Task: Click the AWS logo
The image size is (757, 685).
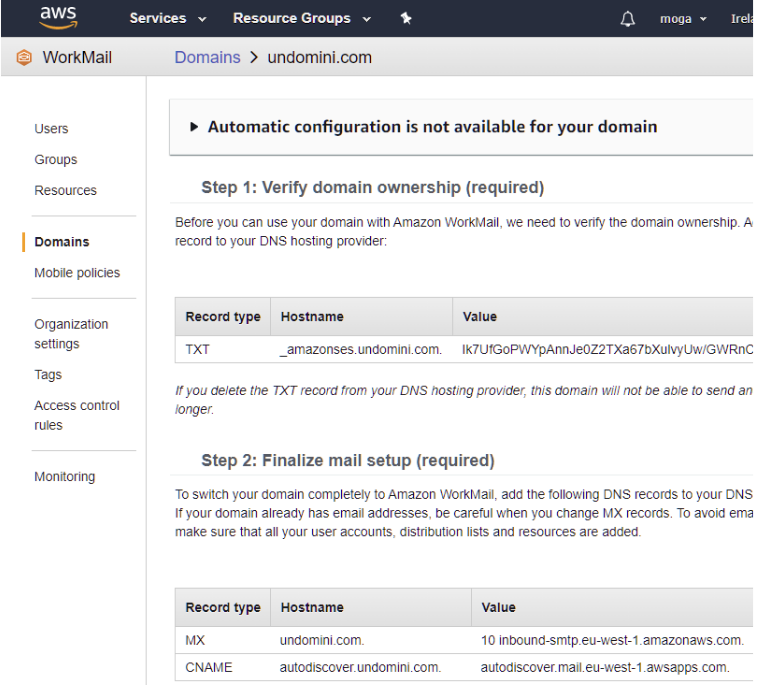Action: (58, 18)
